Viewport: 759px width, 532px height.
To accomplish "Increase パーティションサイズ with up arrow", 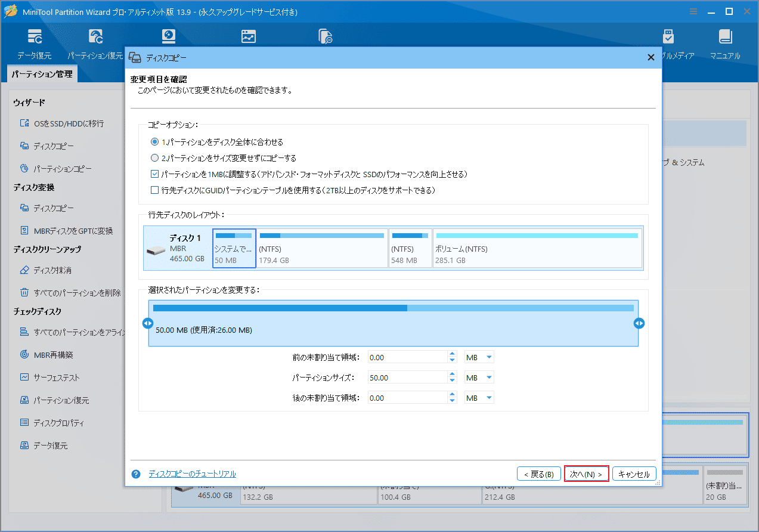I will coord(453,375).
